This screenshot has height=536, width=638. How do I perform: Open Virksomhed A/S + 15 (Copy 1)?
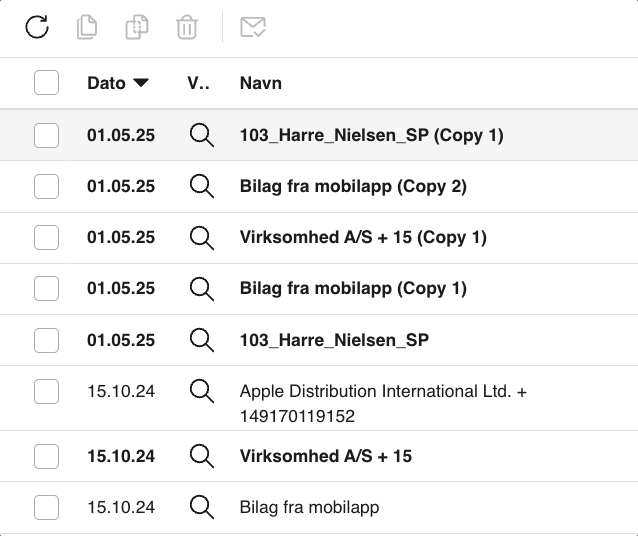[x=363, y=237]
